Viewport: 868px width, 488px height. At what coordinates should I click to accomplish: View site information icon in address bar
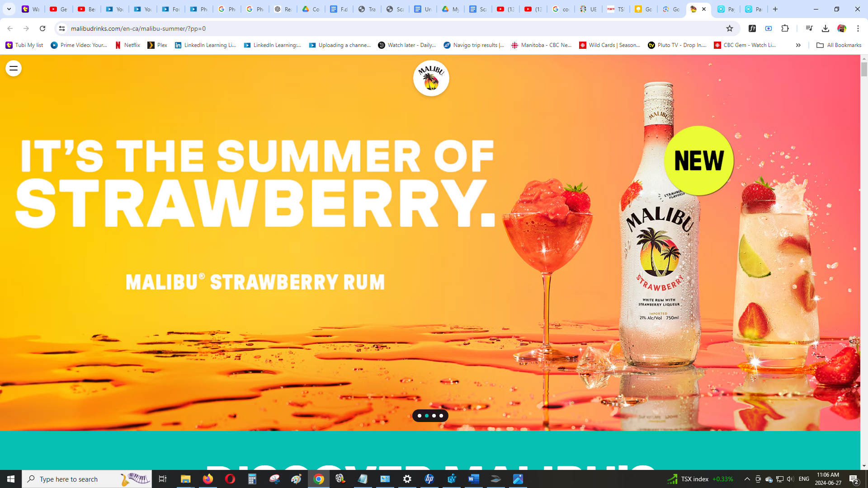pos(62,28)
